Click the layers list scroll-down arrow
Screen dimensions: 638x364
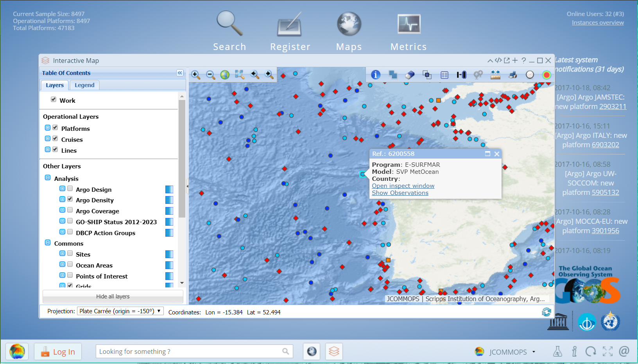click(182, 283)
